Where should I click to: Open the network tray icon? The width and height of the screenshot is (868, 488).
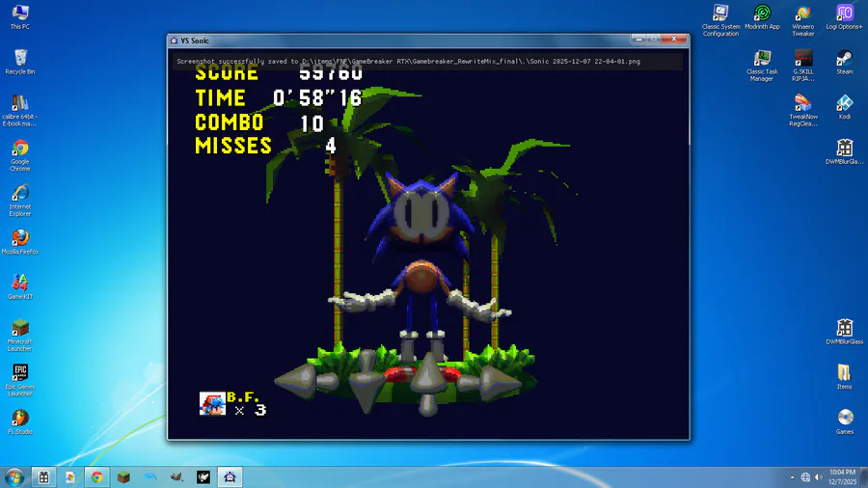pyautogui.click(x=805, y=477)
